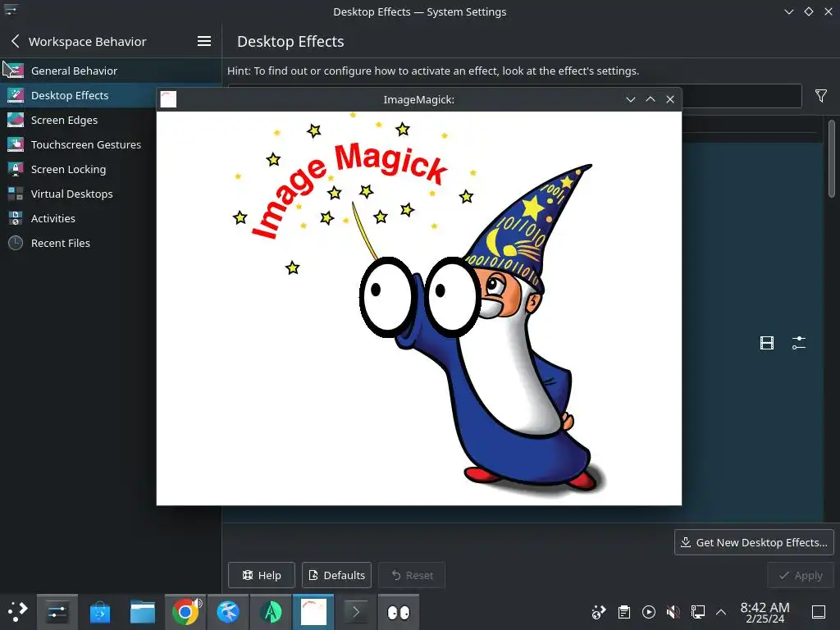Open the Steam tray icon
Image resolution: width=840 pixels, height=630 pixels.
coord(598,612)
